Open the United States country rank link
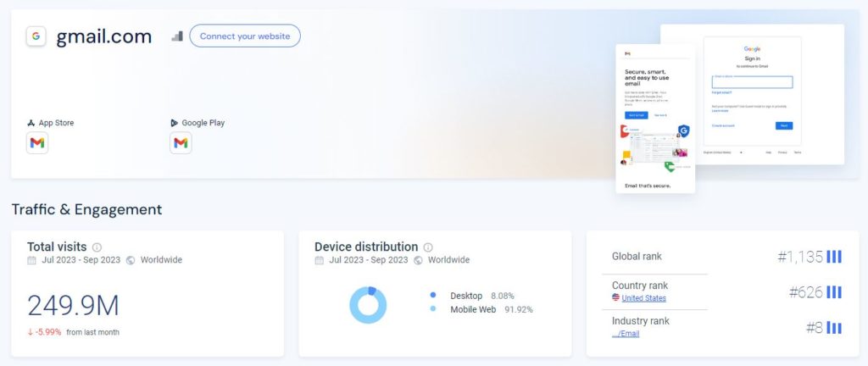868x366 pixels. pos(644,298)
